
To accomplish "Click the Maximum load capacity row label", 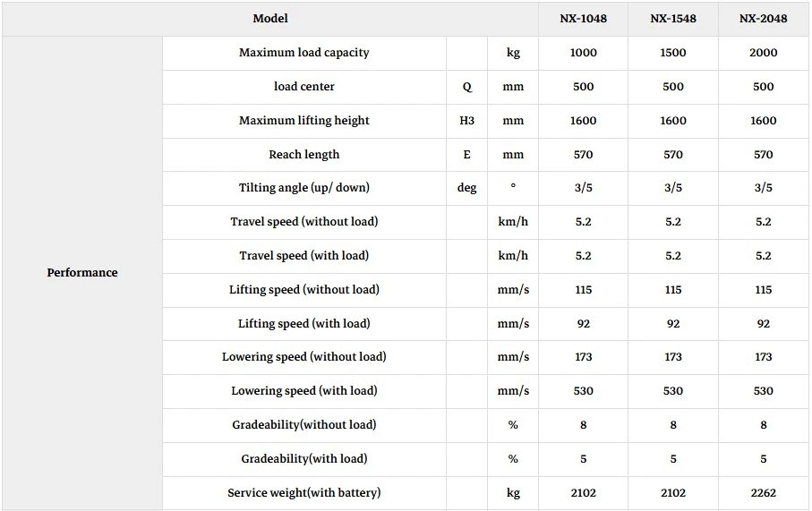I will 304,53.
